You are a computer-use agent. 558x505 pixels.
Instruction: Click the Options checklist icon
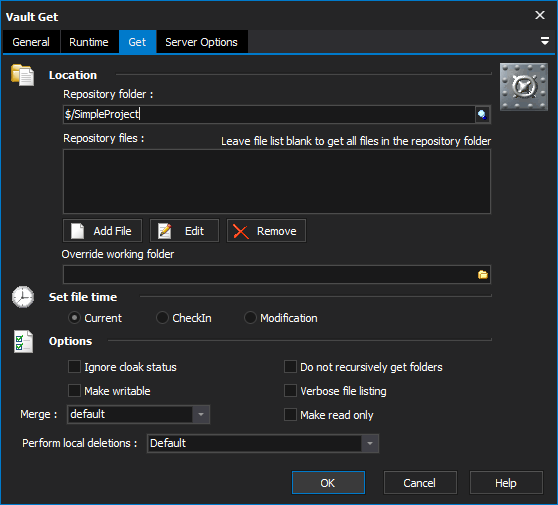(23, 341)
